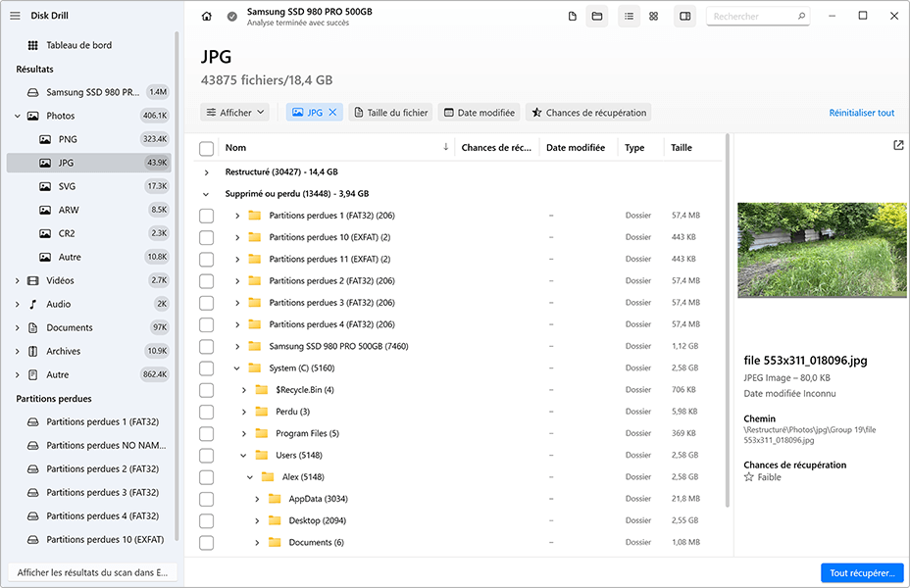Remove the JPG filter with X
The width and height of the screenshot is (910, 588).
(x=332, y=113)
